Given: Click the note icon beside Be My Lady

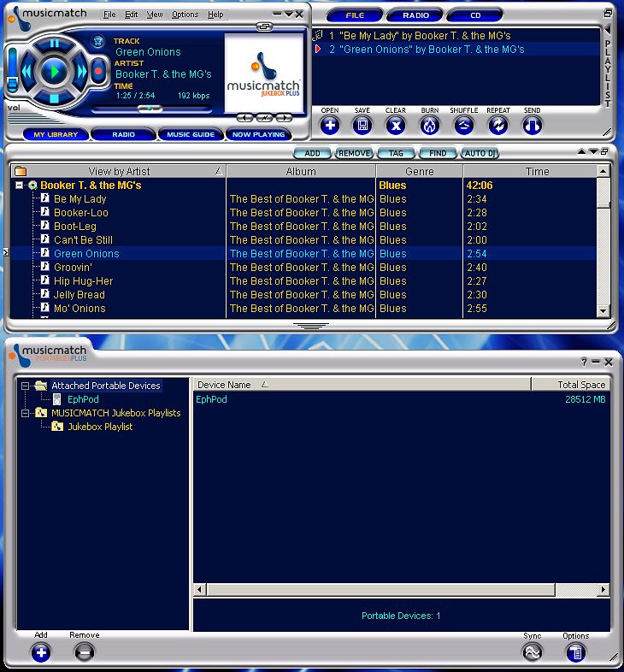Looking at the screenshot, I should click(44, 198).
